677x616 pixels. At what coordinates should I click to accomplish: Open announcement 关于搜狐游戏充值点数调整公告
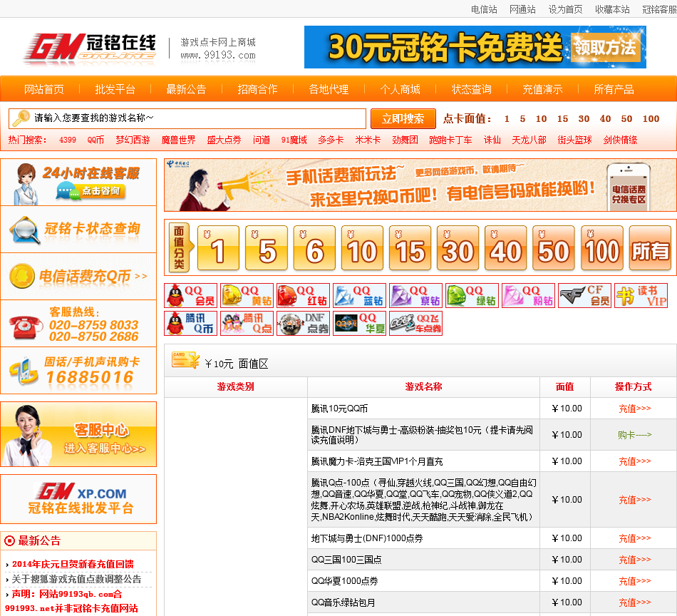point(76,579)
